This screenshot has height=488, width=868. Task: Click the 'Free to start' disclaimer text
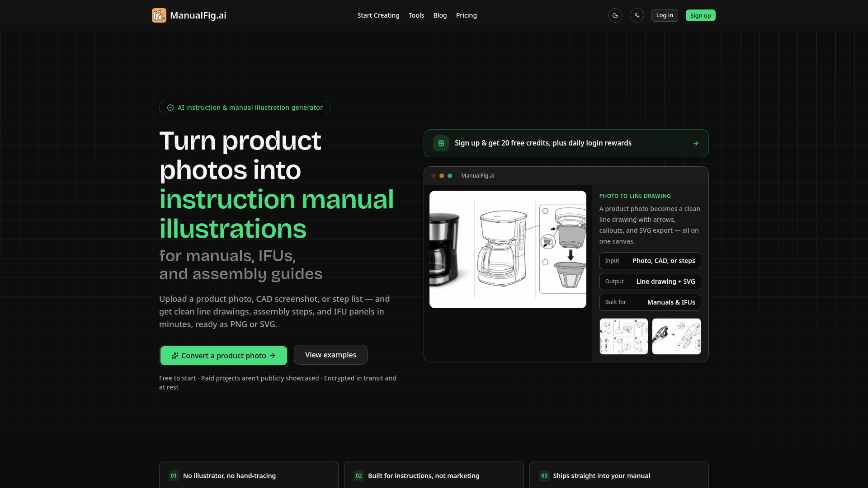278,383
